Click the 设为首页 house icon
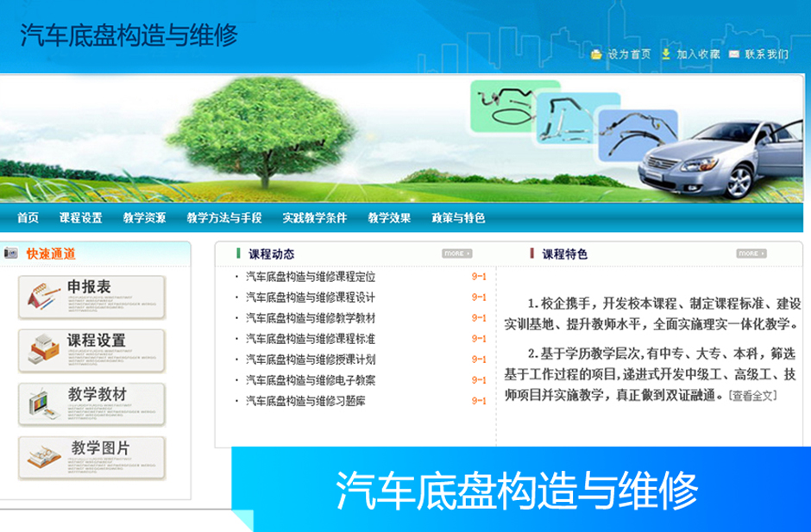Viewport: 811px width, 532px height. point(596,54)
